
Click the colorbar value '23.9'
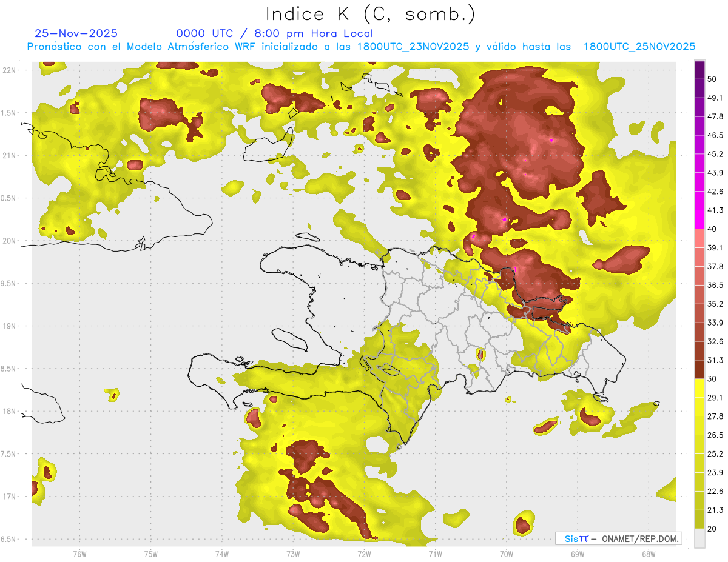715,472
